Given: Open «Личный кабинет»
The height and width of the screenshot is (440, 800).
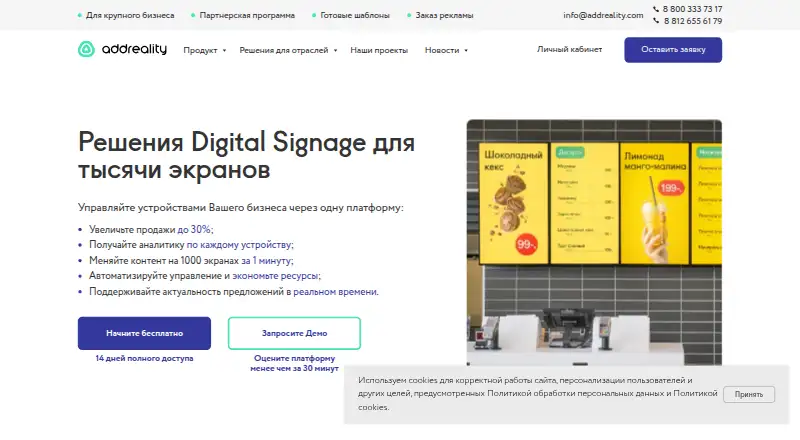Looking at the screenshot, I should [569, 50].
